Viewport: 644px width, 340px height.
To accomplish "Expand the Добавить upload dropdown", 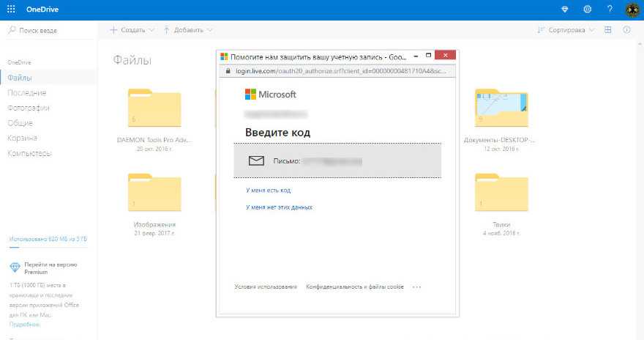I will pyautogui.click(x=188, y=30).
